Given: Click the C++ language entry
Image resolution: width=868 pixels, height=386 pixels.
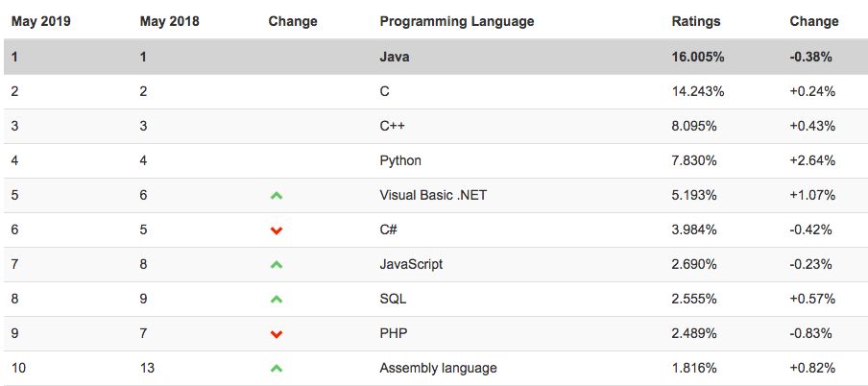Looking at the screenshot, I should pyautogui.click(x=393, y=126).
